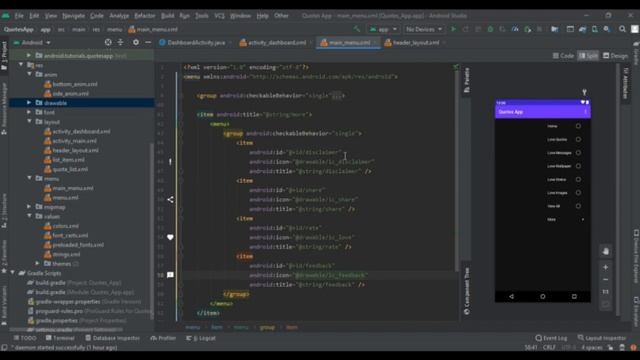Click the recents square in phone preview
Image resolution: width=640 pixels, height=360 pixels.
[574, 297]
